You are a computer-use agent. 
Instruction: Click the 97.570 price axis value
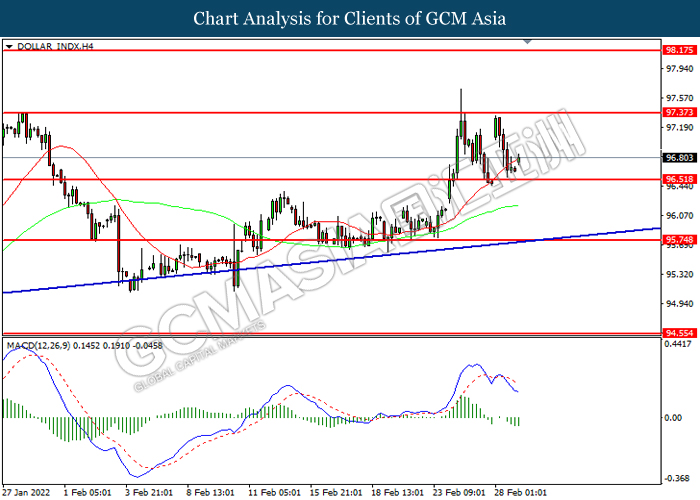(679, 98)
